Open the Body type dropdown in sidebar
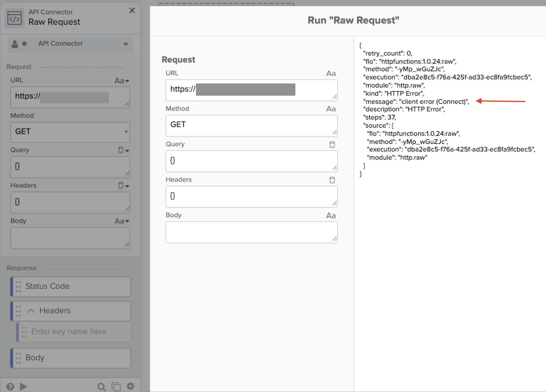The height and width of the screenshot is (392, 546). tap(122, 221)
